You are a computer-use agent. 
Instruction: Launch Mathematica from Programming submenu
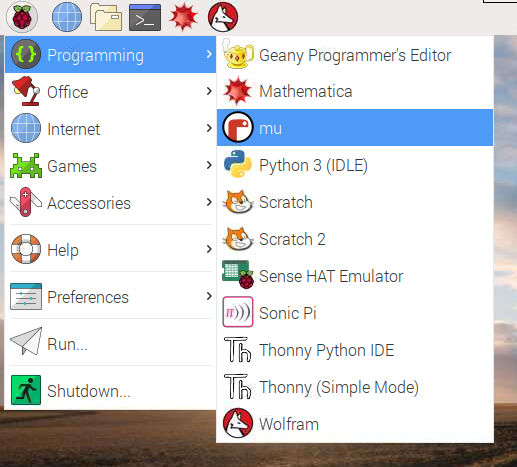[x=355, y=91]
